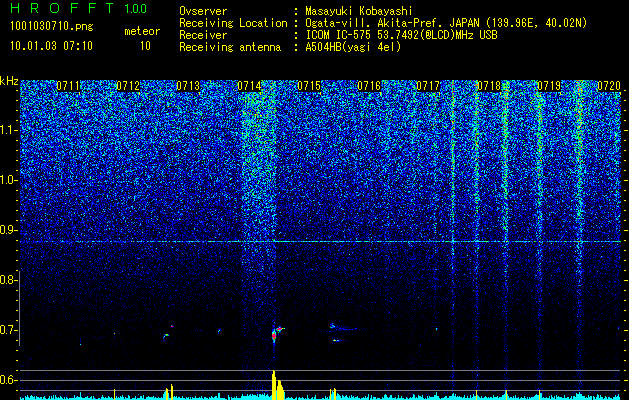Viewport: 629px width, 400px height.
Task: Click the 'meteor' count label
Action: pyautogui.click(x=142, y=31)
